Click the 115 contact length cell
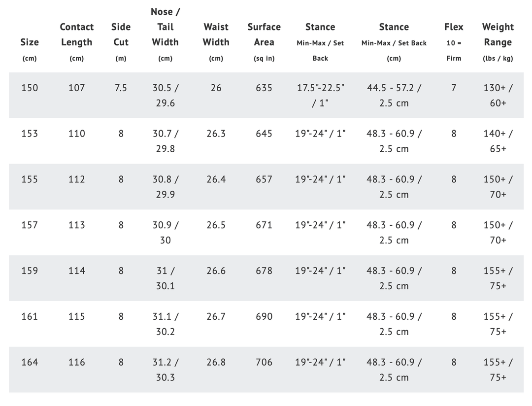 point(76,316)
